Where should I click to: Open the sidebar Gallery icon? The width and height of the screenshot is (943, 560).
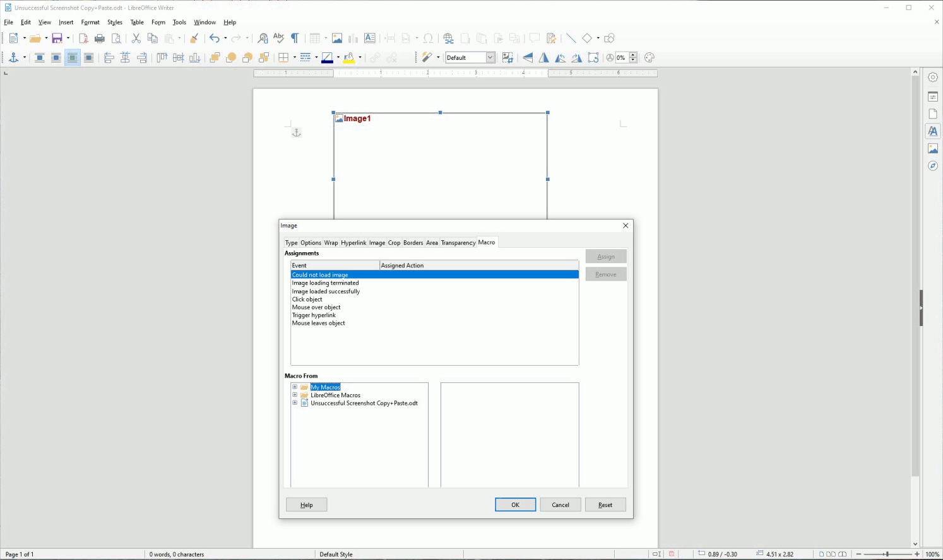coord(933,149)
